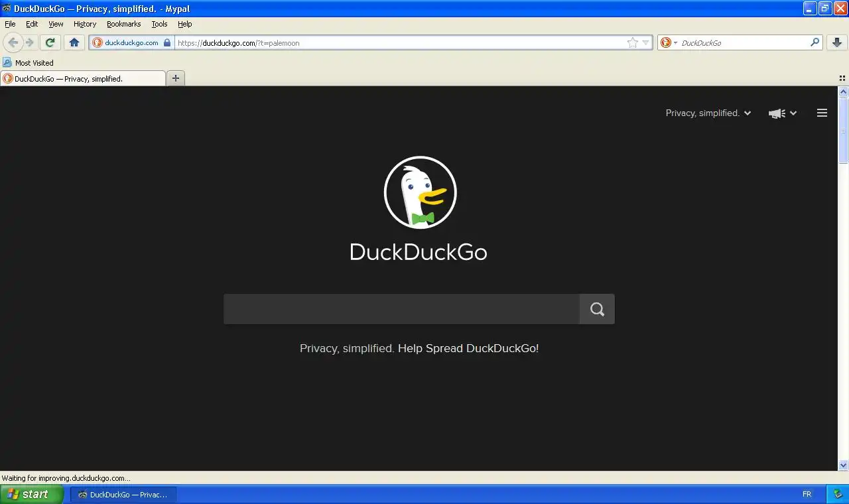The width and height of the screenshot is (849, 504).
Task: Go to the Home page icon
Action: 74,42
